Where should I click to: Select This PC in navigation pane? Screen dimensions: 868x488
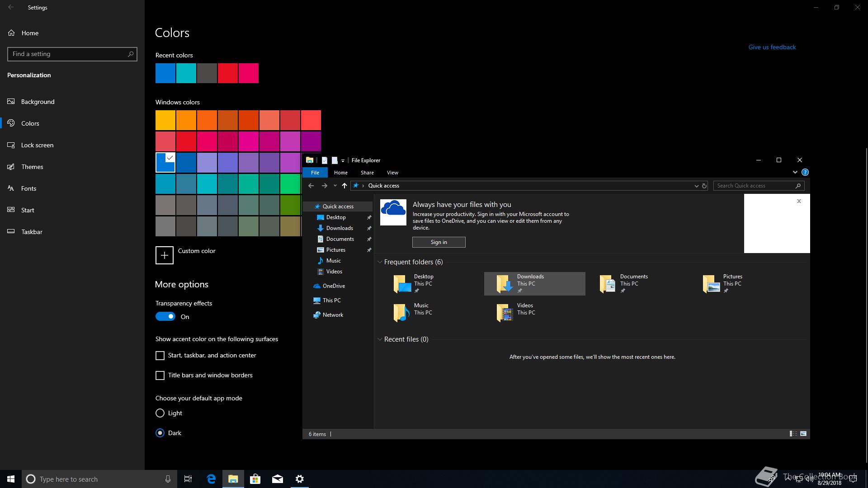pyautogui.click(x=331, y=300)
